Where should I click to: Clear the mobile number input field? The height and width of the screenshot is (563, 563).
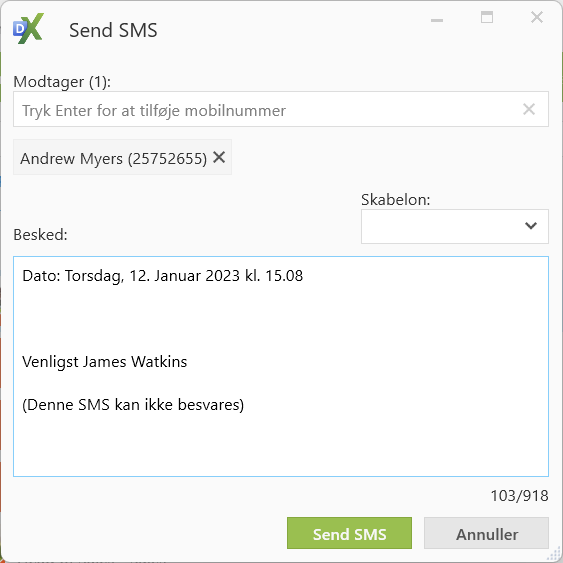click(x=529, y=109)
